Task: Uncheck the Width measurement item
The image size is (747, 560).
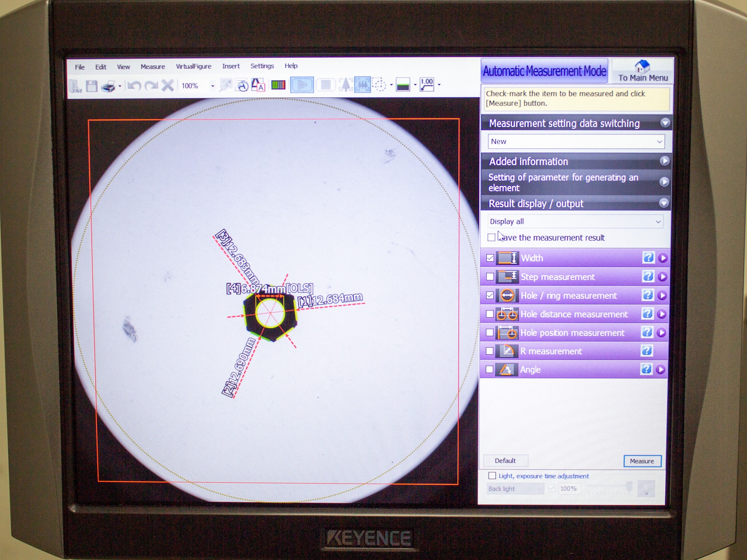Action: point(490,258)
